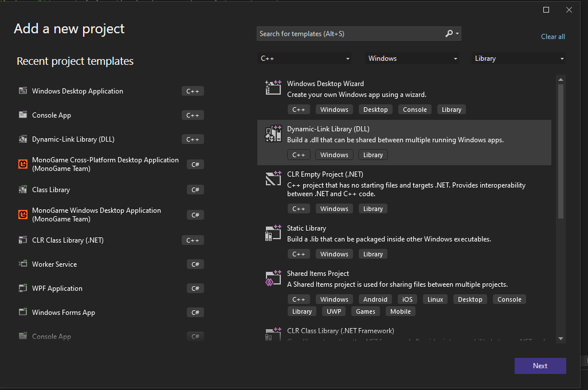Click the template list scroll down arrow
Screen dimensions: 588x390
click(560, 339)
